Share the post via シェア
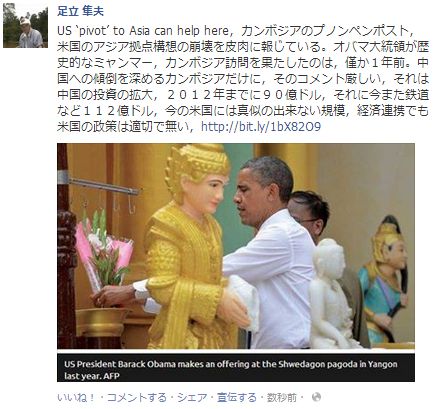Viewport: 438px width, 409px height. 192,397
